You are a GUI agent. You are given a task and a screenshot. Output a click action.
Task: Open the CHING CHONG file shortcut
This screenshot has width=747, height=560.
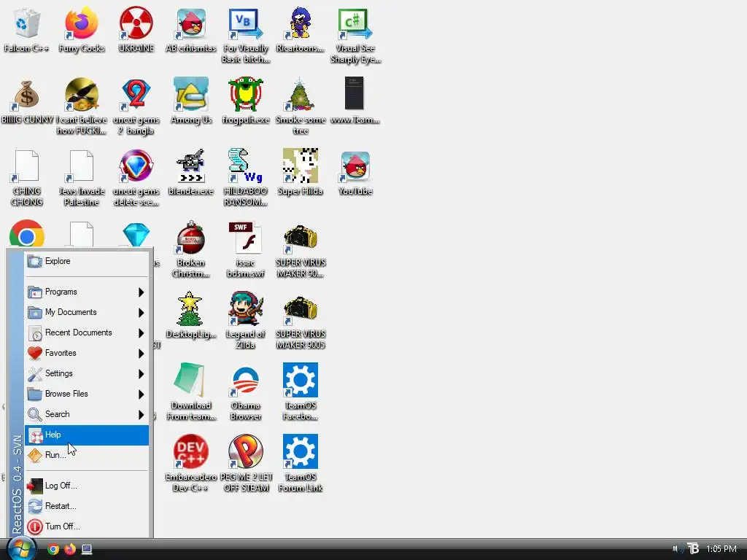26,166
